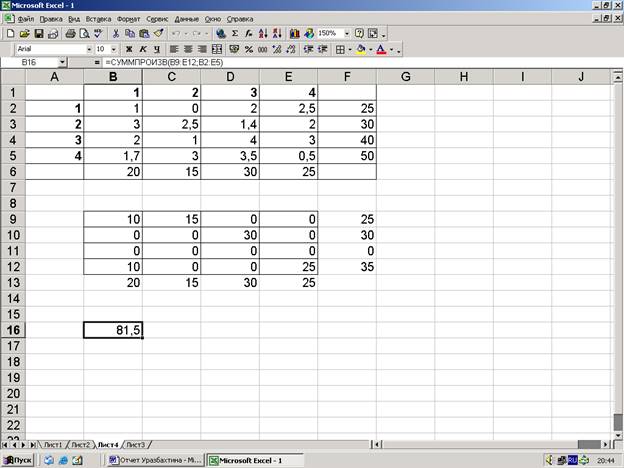
Task: Click the Пуск start button
Action: click(18, 460)
